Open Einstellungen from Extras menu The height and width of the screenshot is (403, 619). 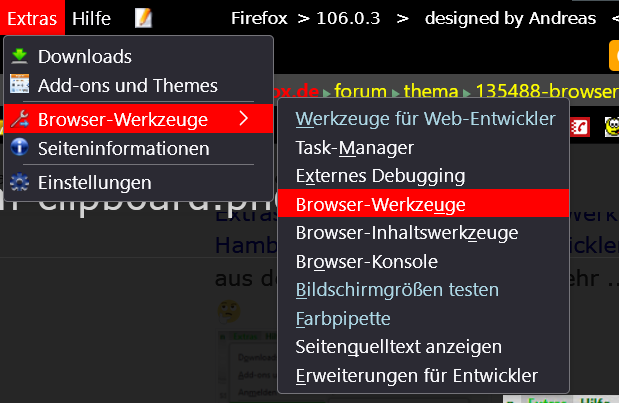pos(138,182)
